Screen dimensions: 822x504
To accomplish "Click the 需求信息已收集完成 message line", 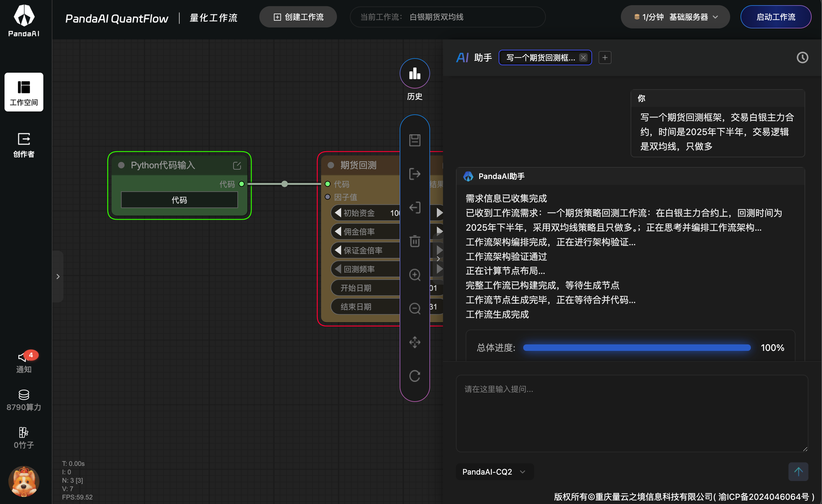I will click(x=506, y=198).
